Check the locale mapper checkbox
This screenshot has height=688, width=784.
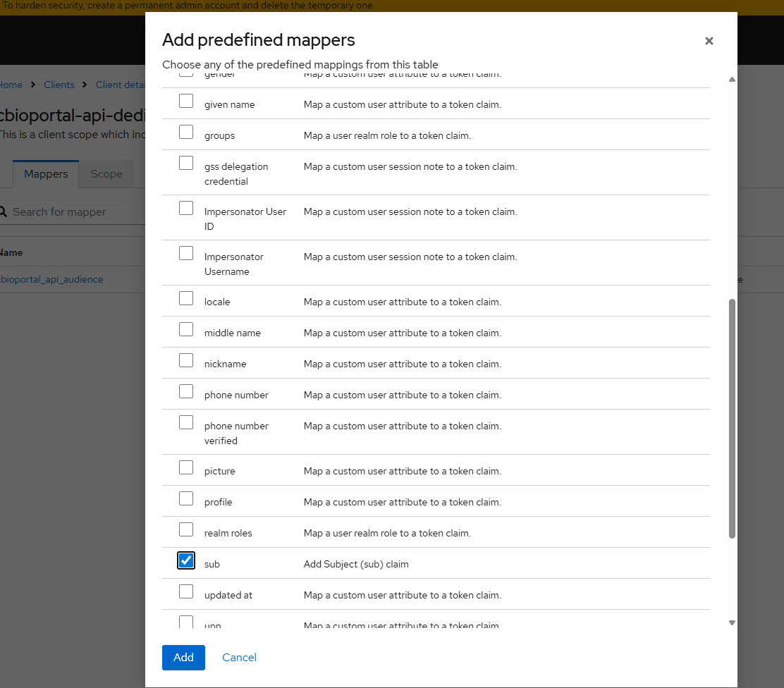(x=186, y=298)
